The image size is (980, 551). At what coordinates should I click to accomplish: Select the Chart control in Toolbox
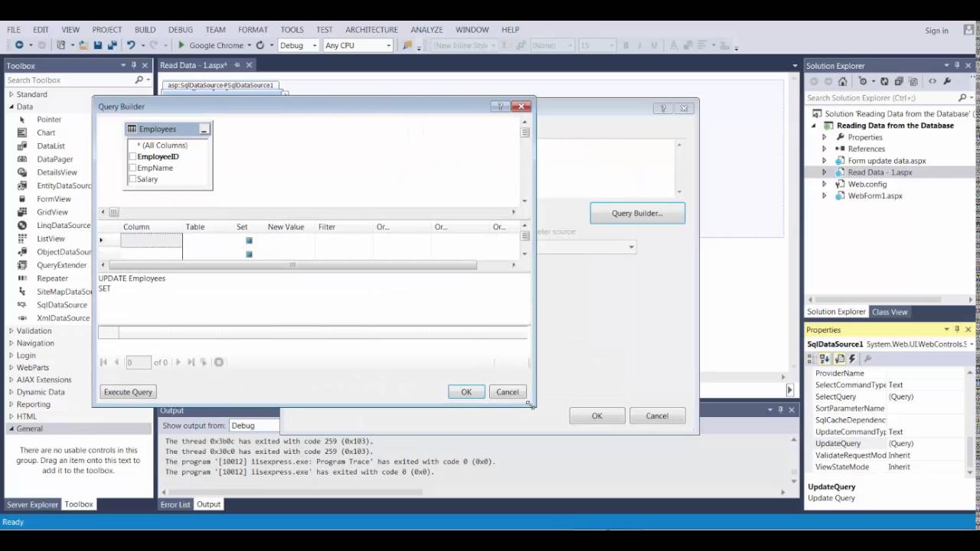pyautogui.click(x=46, y=132)
